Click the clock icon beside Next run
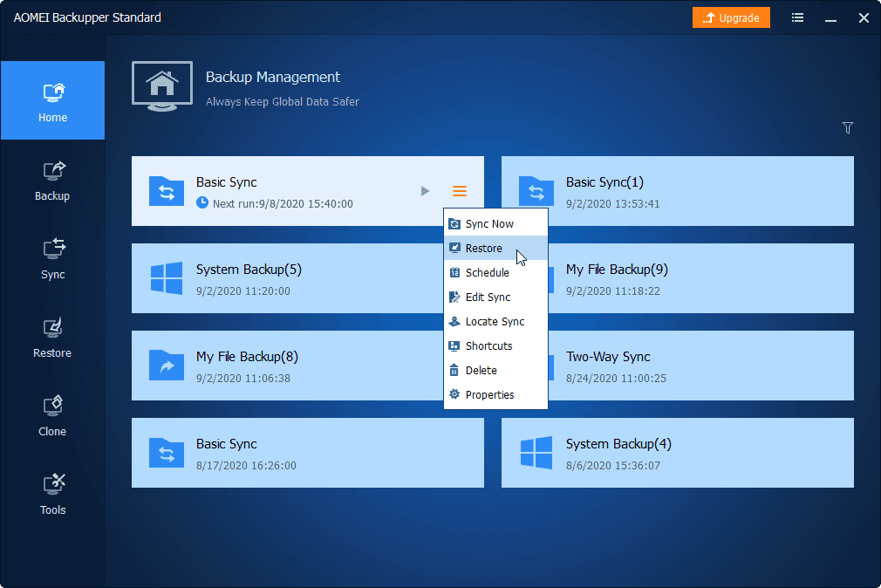 click(202, 202)
